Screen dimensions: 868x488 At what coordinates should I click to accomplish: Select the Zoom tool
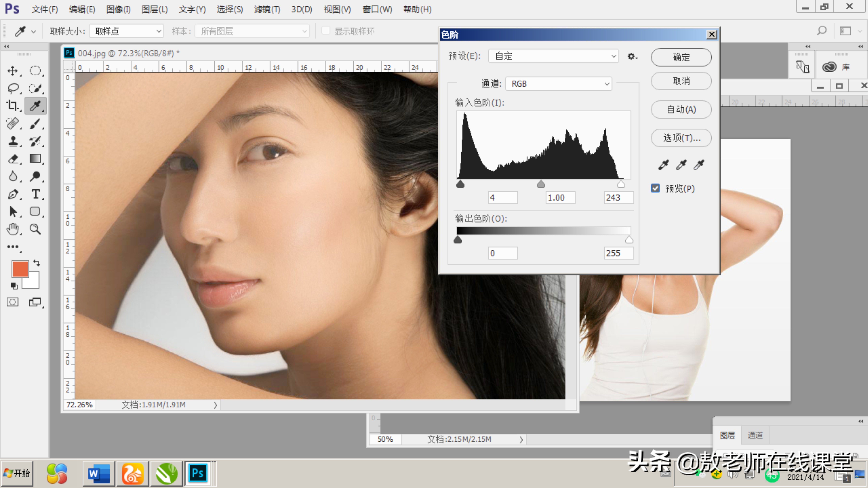pyautogui.click(x=35, y=229)
